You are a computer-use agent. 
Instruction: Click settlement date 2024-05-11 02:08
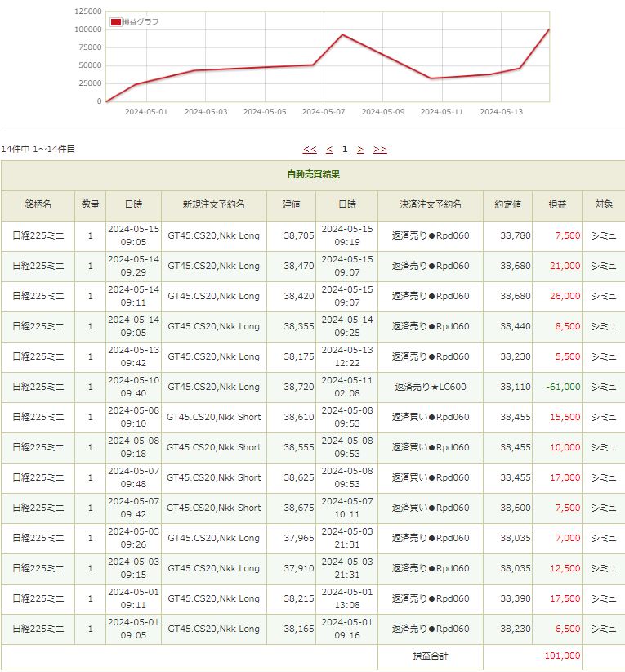coord(347,387)
